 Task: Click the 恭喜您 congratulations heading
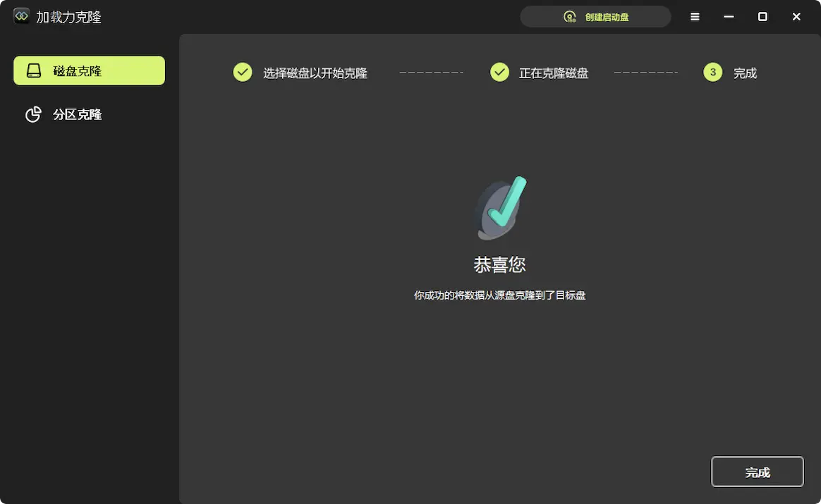coord(499,264)
